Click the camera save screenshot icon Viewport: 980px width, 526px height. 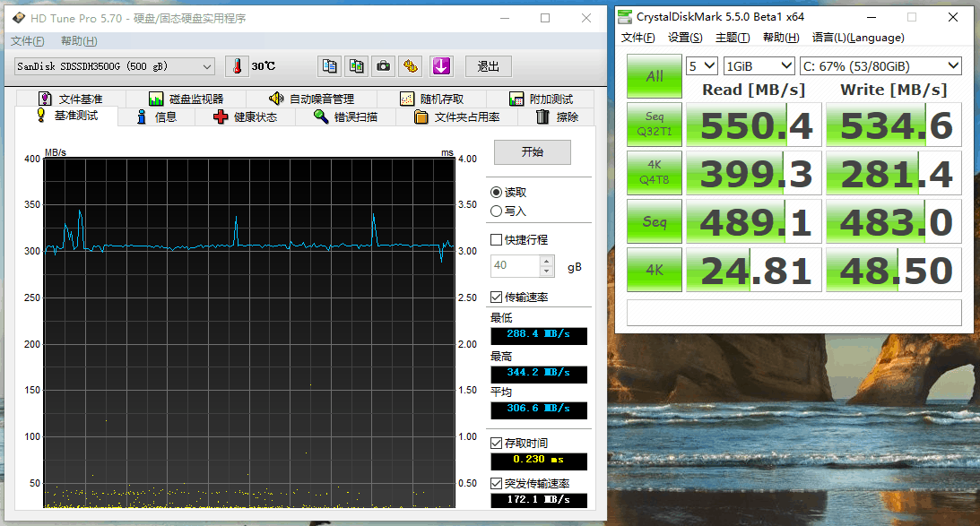[384, 66]
